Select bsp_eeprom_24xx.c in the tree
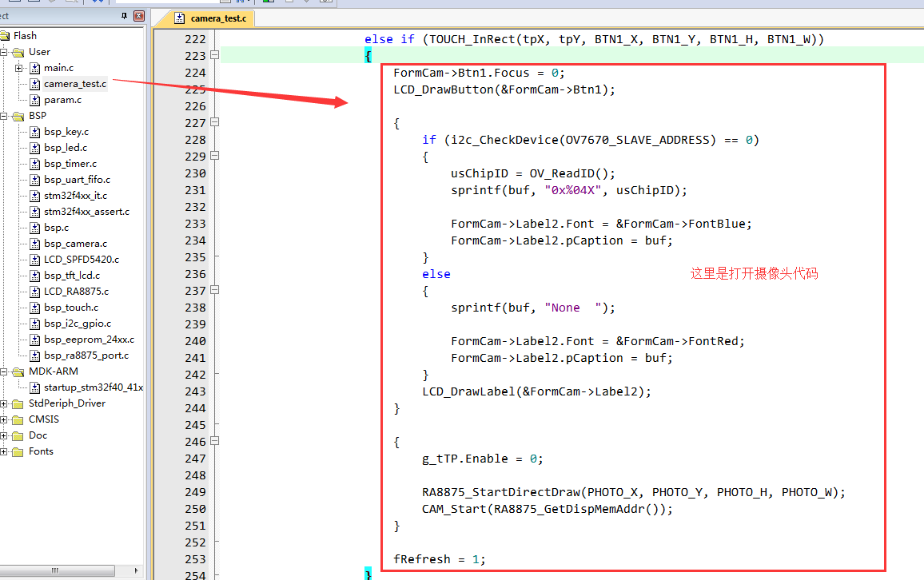 pyautogui.click(x=89, y=340)
